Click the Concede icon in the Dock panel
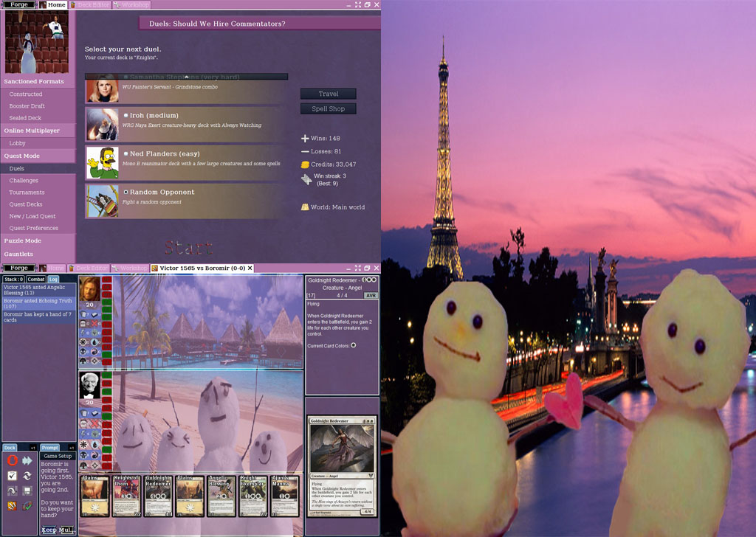The width and height of the screenshot is (756, 537). pyautogui.click(x=13, y=460)
